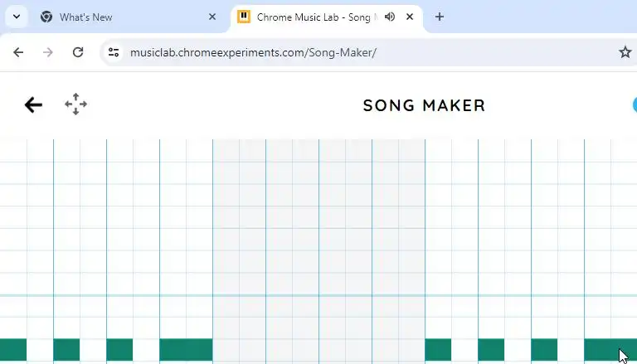Mute the Song Maker tab audio icon
This screenshot has height=364, width=637.
point(390,17)
